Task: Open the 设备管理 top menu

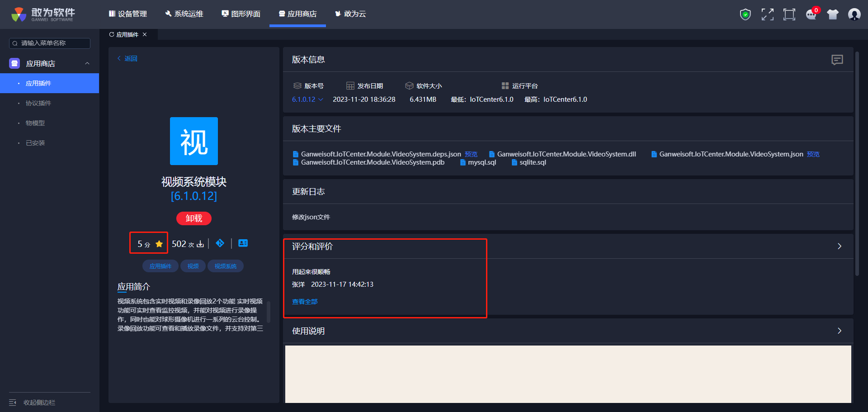Action: tap(128, 14)
